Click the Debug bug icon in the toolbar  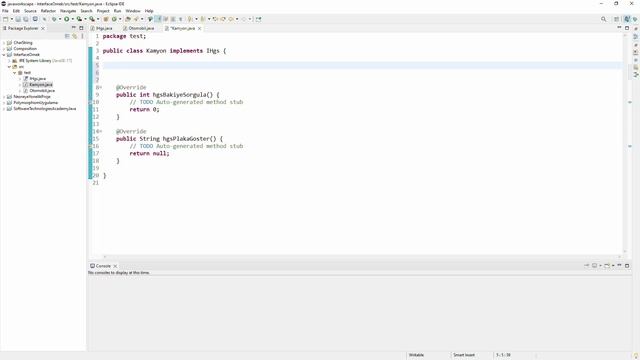54,19
